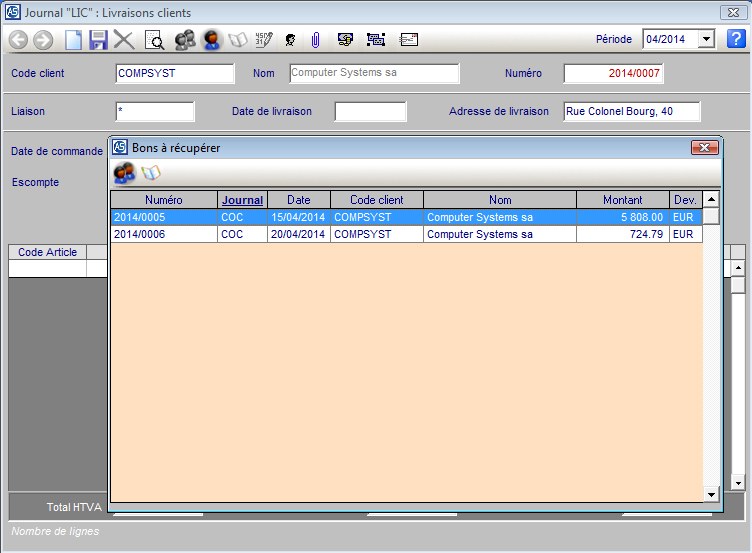Click the Adresse de livraison field

631,111
